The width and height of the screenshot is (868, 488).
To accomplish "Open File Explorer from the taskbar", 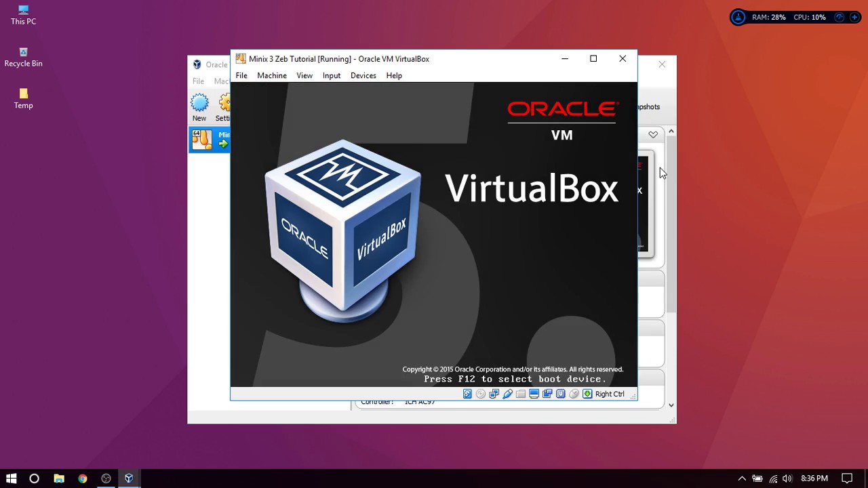I will pyautogui.click(x=58, y=478).
